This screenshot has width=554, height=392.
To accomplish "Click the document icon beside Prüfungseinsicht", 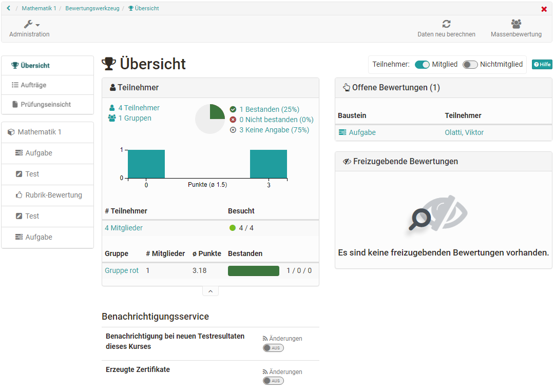I will tap(15, 104).
